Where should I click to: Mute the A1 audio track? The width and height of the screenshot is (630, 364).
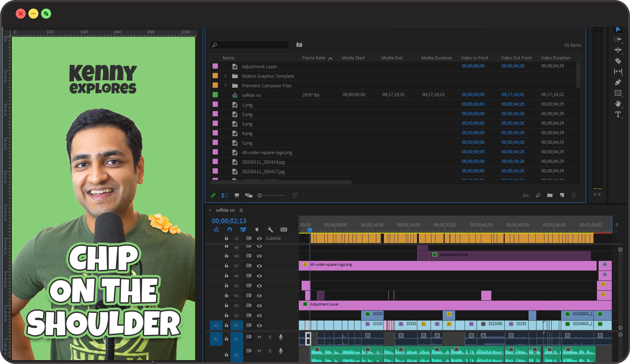click(x=259, y=337)
